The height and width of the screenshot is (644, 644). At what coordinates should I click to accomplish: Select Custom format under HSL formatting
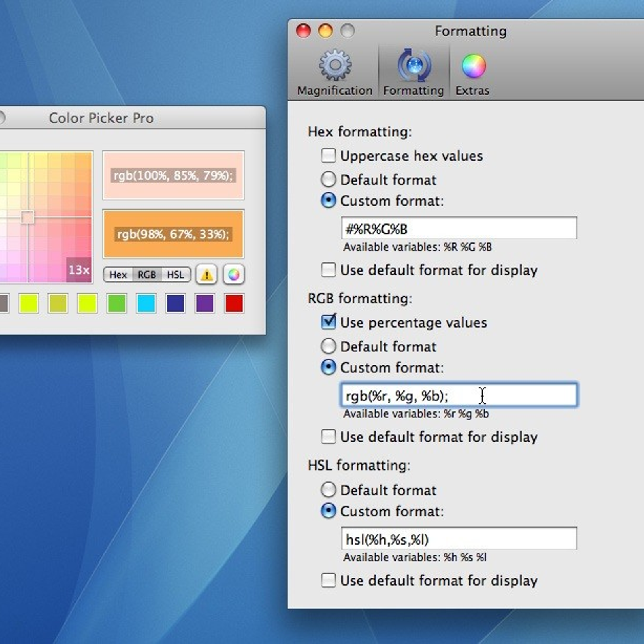[328, 510]
